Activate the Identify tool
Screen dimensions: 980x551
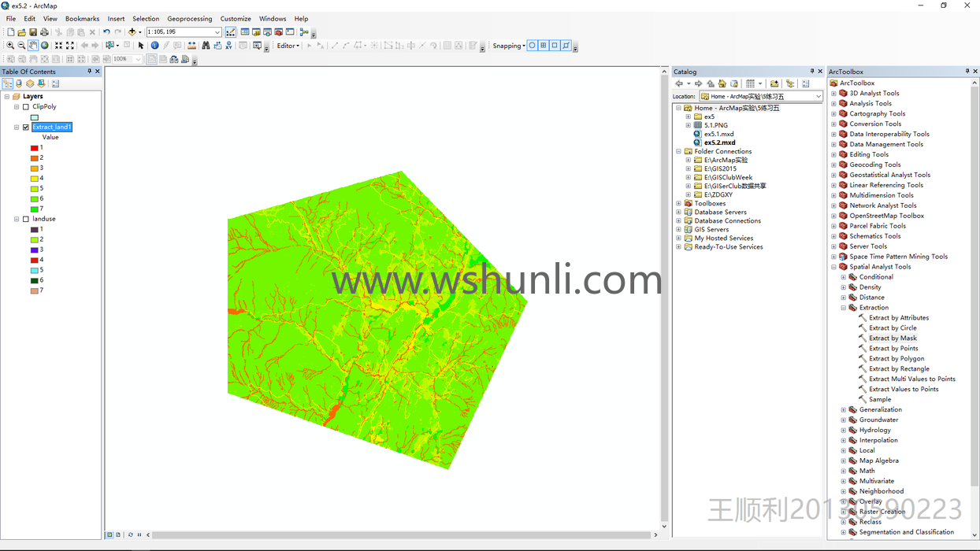[x=155, y=46]
